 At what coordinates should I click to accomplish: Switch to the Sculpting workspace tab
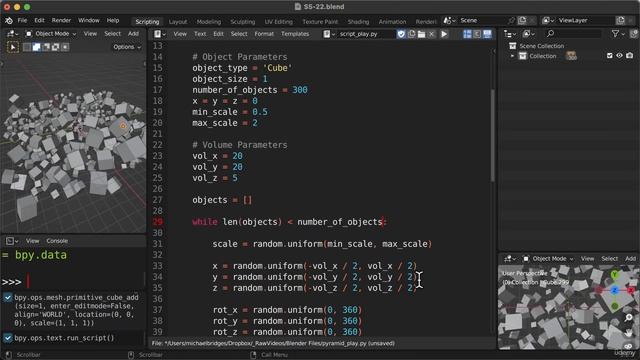tap(242, 22)
